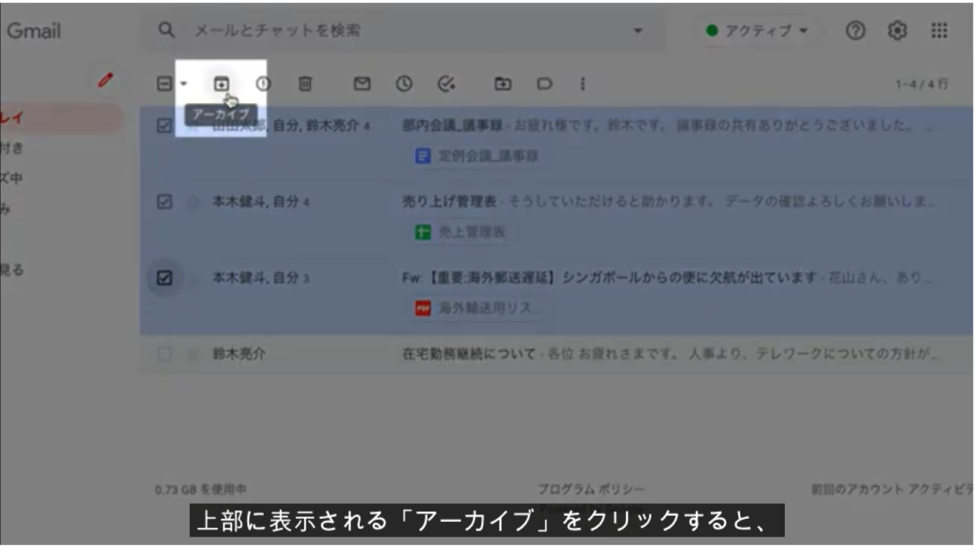Click sender 鈴木亮介 in last row
The height and width of the screenshot is (552, 980).
pos(239,354)
